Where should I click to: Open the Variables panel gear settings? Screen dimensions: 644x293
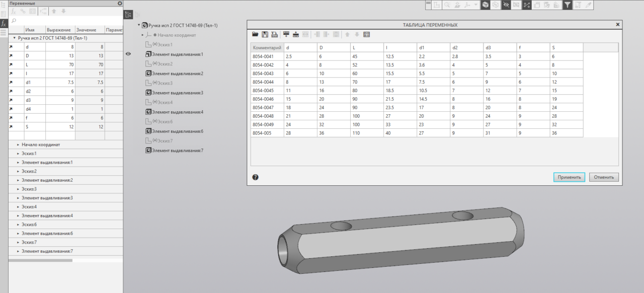120,3
